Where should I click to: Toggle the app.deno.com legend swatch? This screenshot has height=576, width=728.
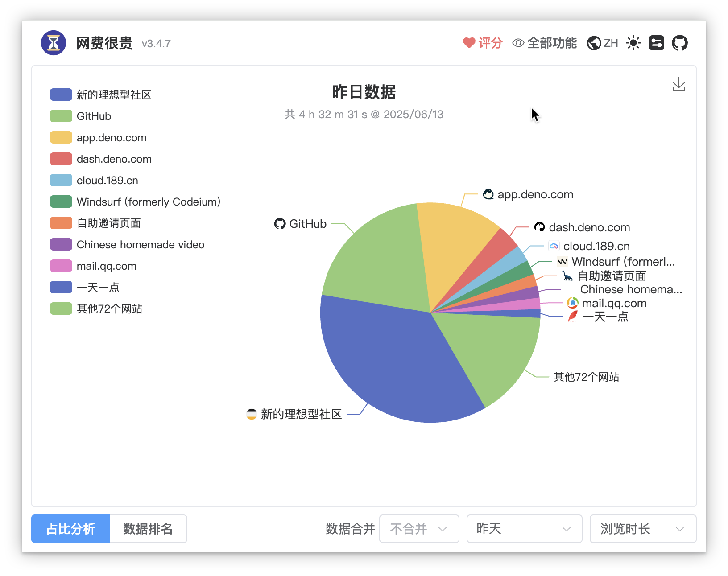pyautogui.click(x=61, y=137)
